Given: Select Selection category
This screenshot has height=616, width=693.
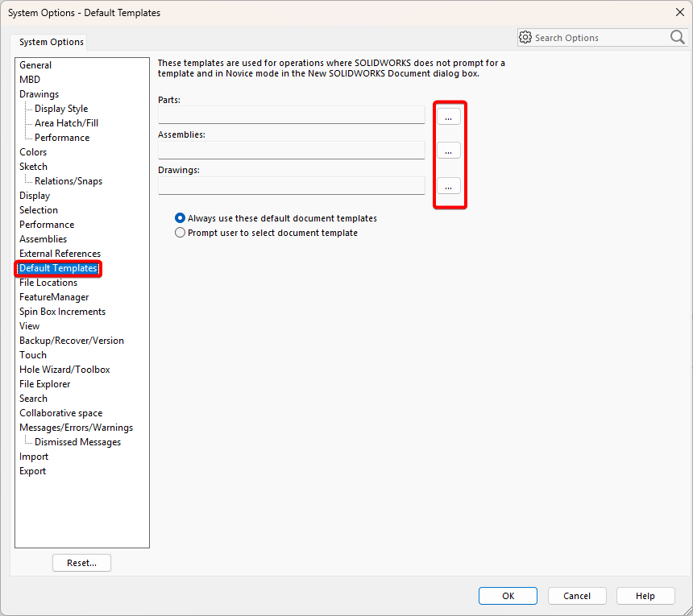Looking at the screenshot, I should coord(39,210).
